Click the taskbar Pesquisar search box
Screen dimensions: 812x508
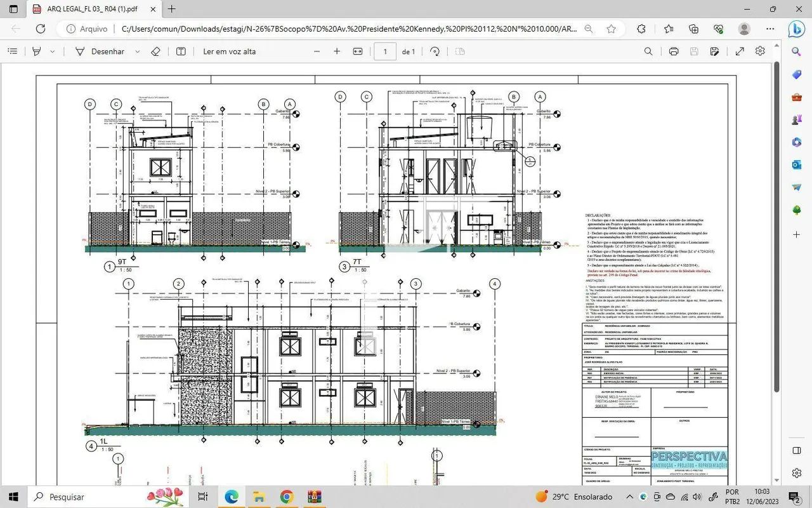click(x=107, y=497)
